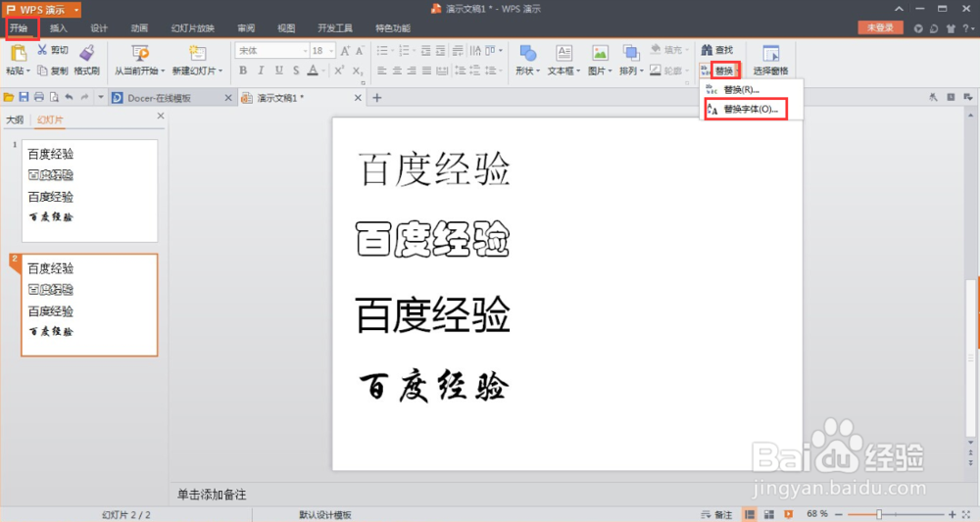Open the font name (宋体) dropdown
The width and height of the screenshot is (980, 522).
[x=305, y=51]
